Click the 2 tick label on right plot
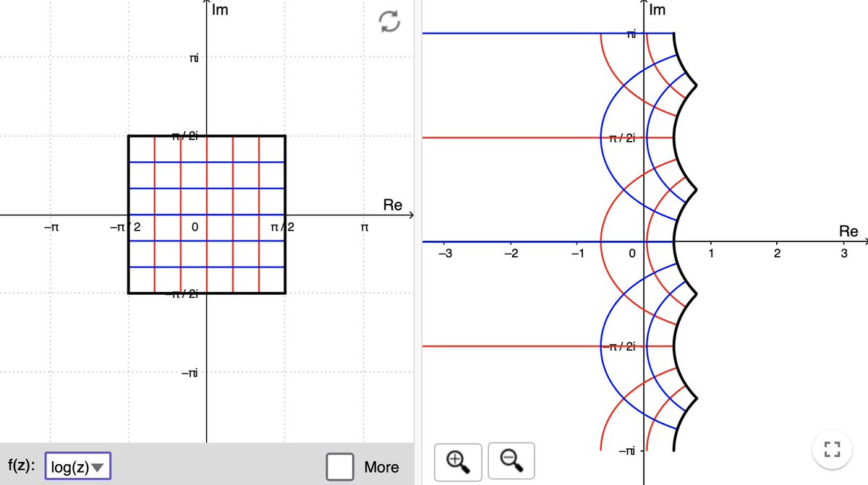Viewport: 868px width, 485px height. click(x=777, y=254)
